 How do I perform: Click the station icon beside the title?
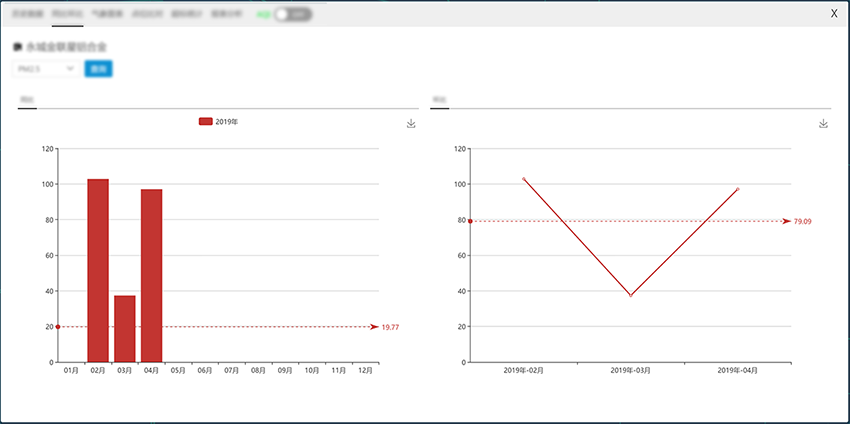[17, 47]
